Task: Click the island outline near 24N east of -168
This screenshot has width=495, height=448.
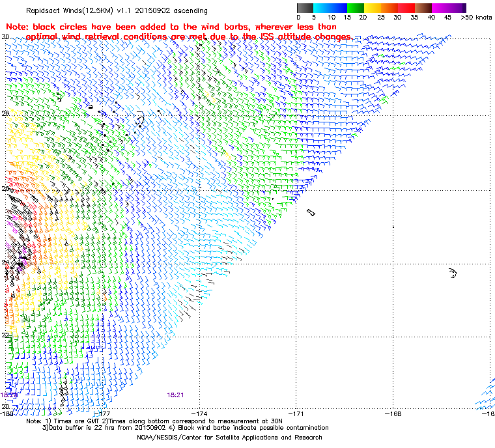Action: 453,273
